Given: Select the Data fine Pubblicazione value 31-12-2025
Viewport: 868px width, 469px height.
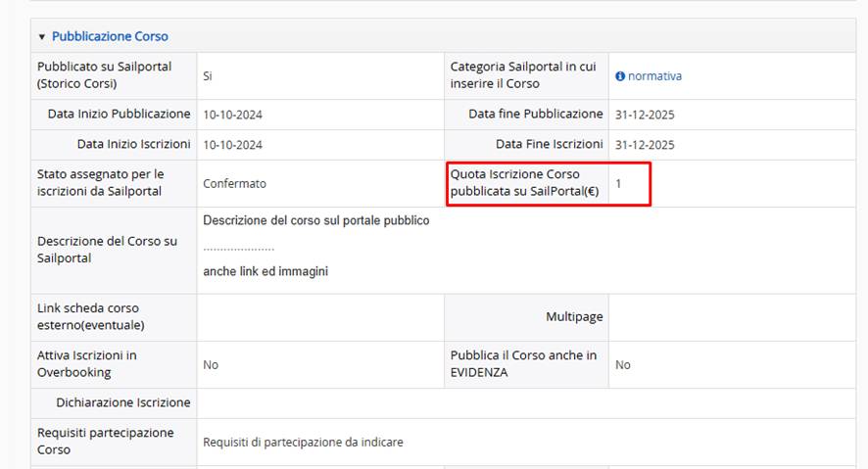Looking at the screenshot, I should coord(645,115).
